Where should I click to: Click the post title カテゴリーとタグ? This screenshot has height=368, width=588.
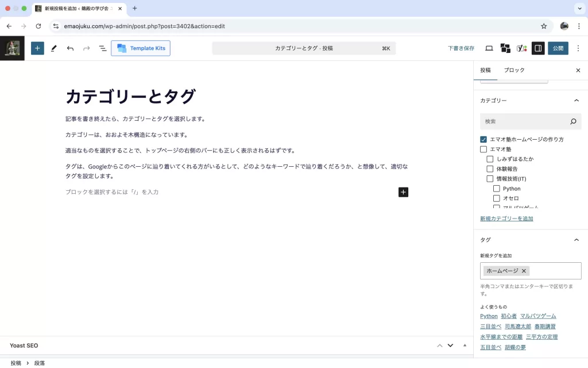[130, 97]
